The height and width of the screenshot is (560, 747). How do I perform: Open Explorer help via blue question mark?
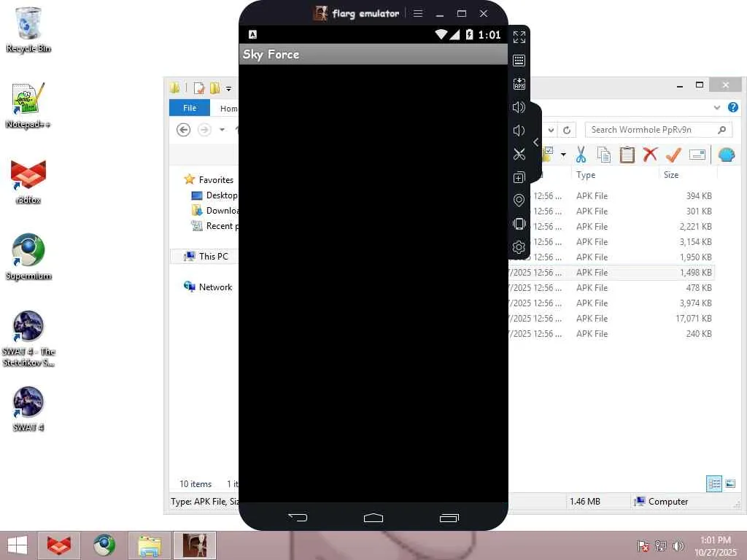click(732, 107)
